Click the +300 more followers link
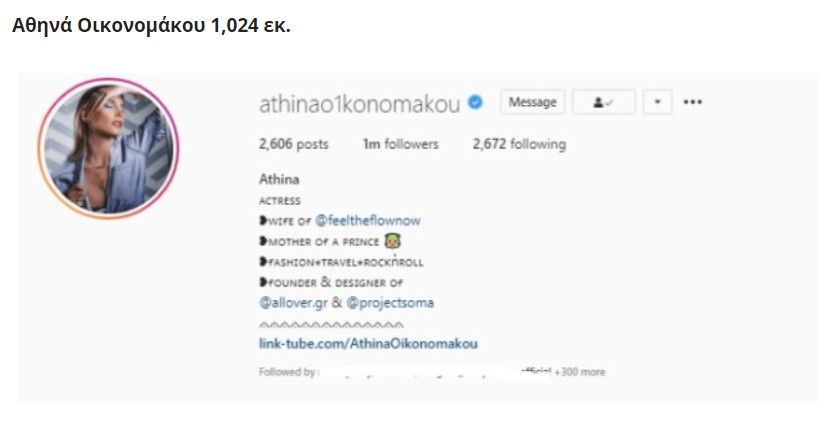 (x=579, y=372)
